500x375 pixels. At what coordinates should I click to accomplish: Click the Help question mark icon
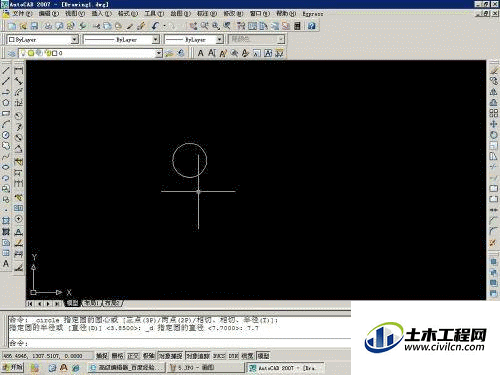312,26
